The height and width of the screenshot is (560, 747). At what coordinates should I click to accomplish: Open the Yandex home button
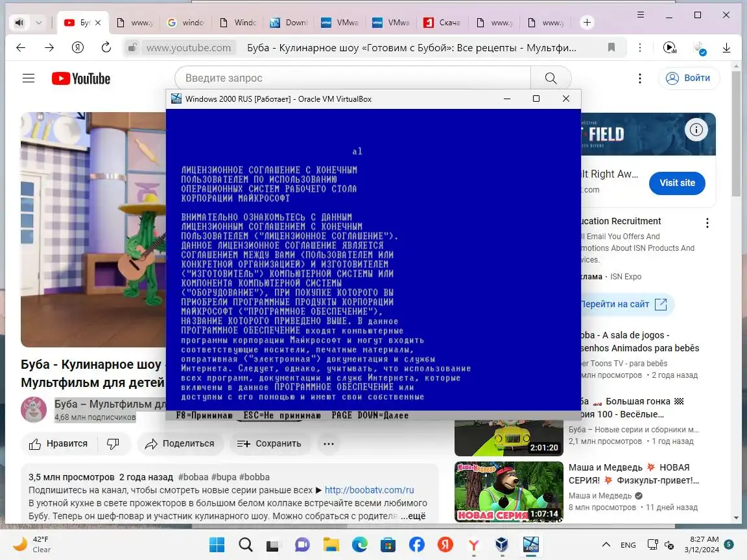(78, 47)
